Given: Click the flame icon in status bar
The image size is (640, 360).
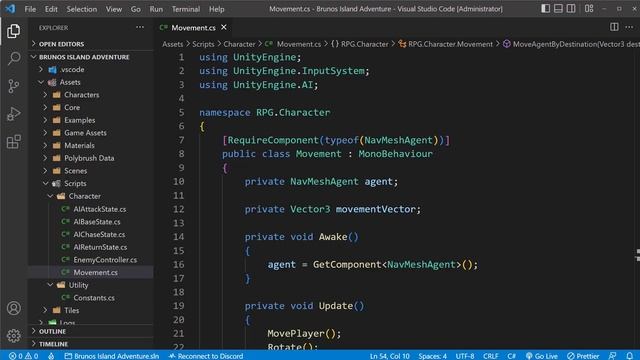Looking at the screenshot, I should pos(51,356).
